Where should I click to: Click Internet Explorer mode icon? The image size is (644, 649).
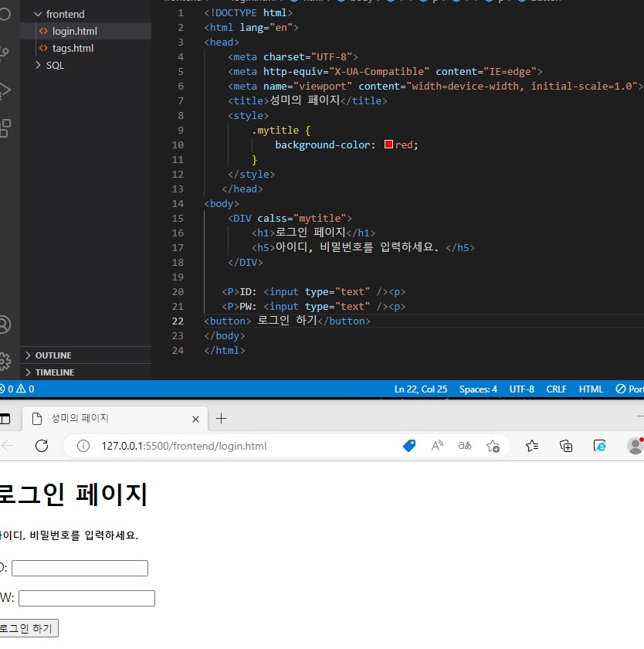[599, 446]
